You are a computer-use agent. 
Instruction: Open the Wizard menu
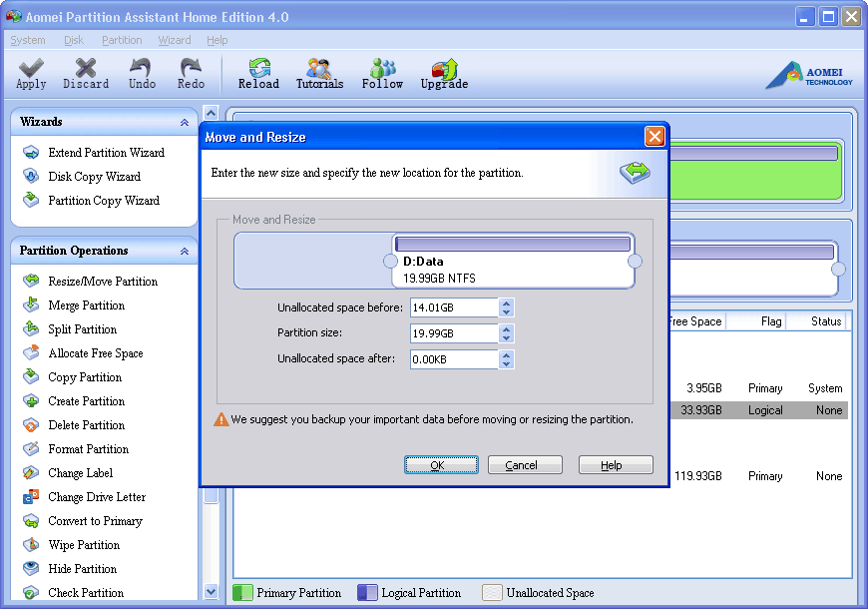pos(175,40)
